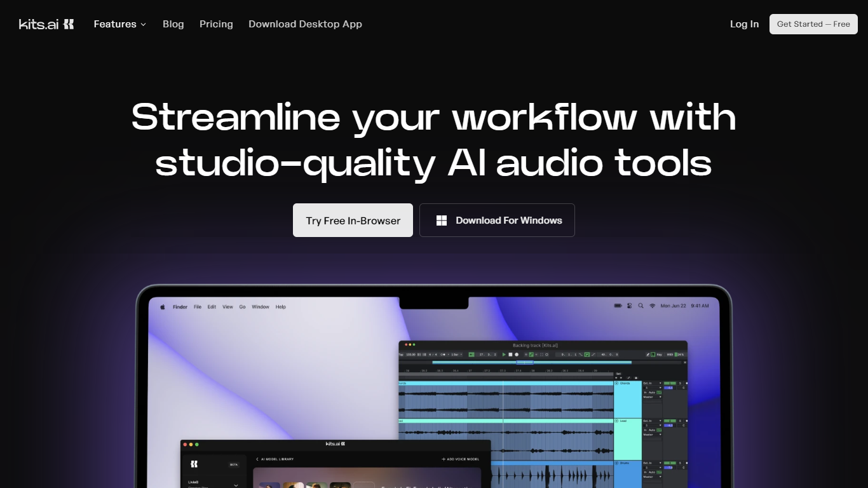Solo the Chords track with S button

(x=680, y=383)
